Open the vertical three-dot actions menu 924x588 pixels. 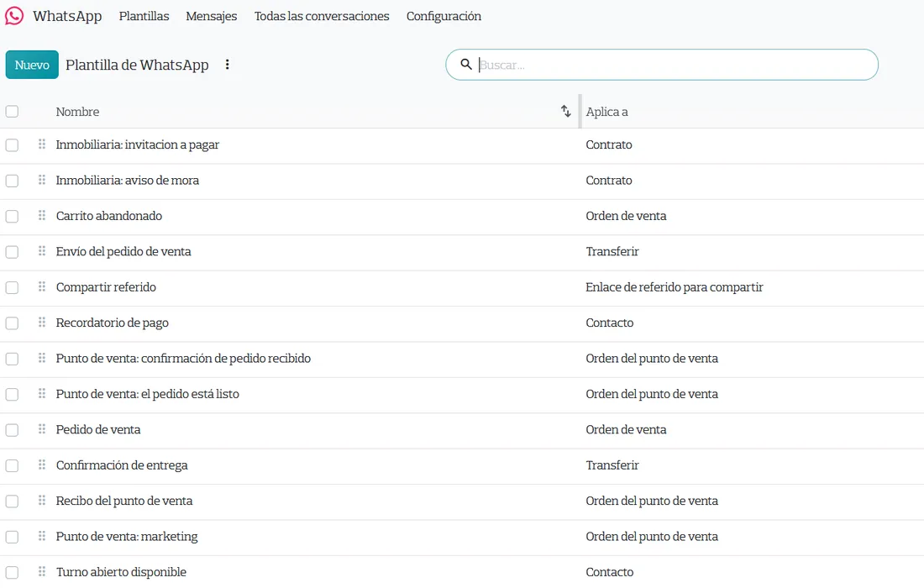tap(228, 65)
